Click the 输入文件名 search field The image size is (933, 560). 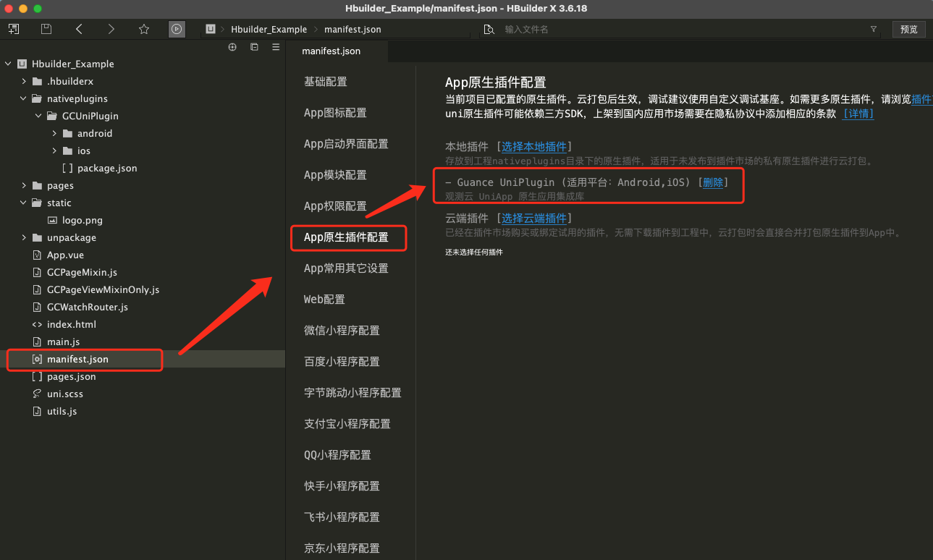pos(680,30)
